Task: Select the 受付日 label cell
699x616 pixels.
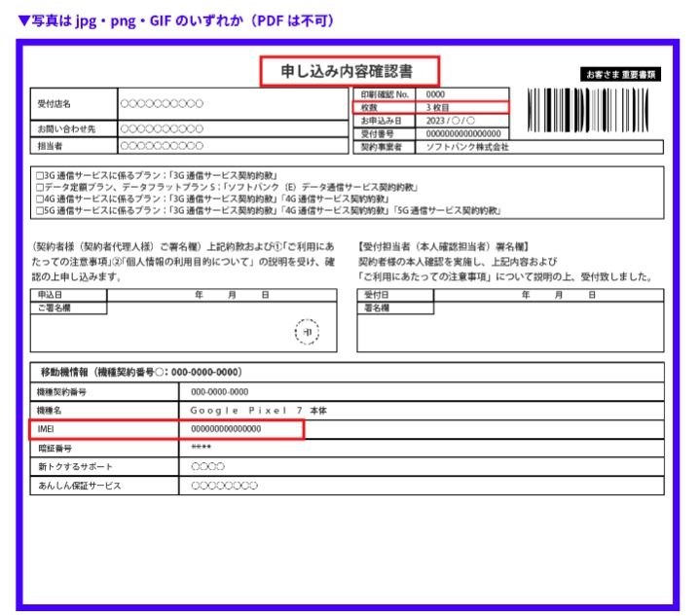Action: point(396,295)
